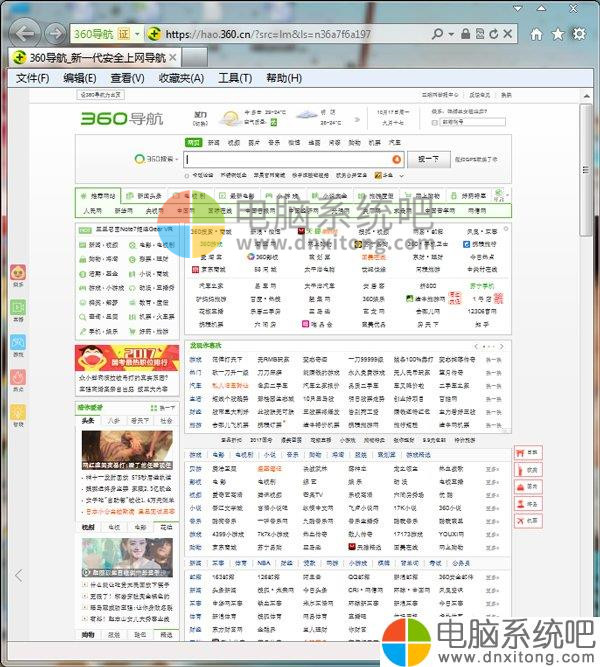Open the address bar search dropdown arrow
Image resolution: width=600 pixels, height=667 pixels.
click(x=451, y=34)
